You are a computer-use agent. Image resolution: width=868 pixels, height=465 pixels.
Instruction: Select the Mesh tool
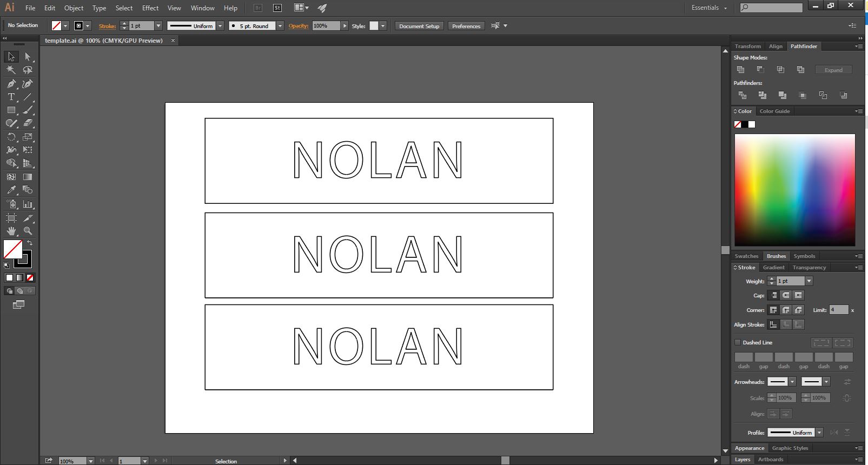pos(11,177)
